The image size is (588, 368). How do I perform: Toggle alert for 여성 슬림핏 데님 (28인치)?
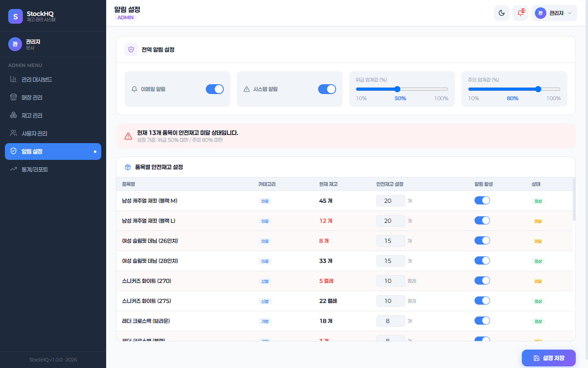tap(482, 260)
